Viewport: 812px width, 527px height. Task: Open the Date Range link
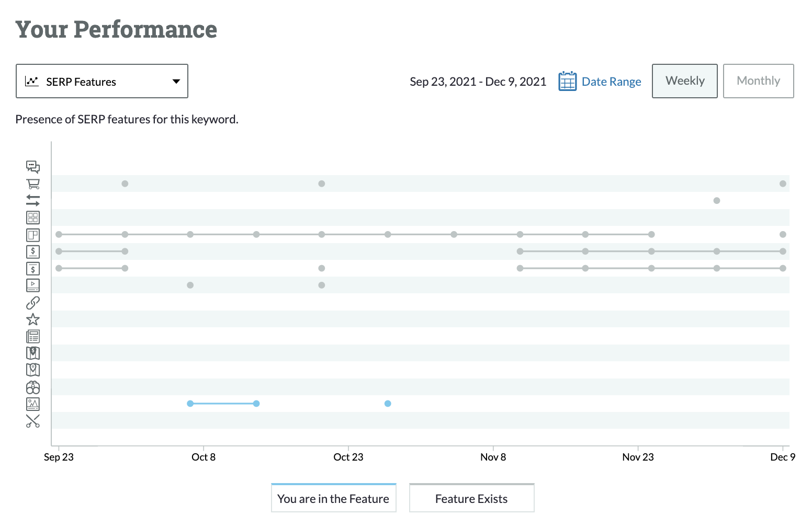point(611,82)
